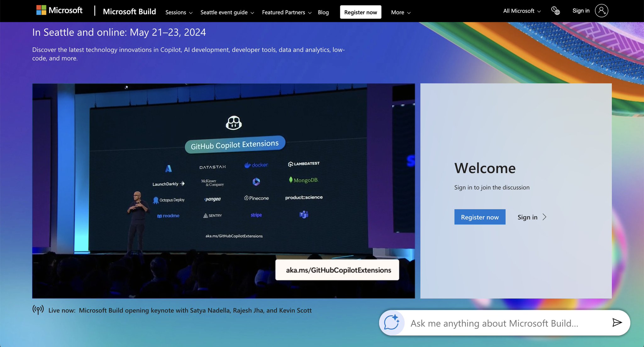The width and height of the screenshot is (644, 347).
Task: Open the Microsoft Build home link
Action: (x=129, y=12)
